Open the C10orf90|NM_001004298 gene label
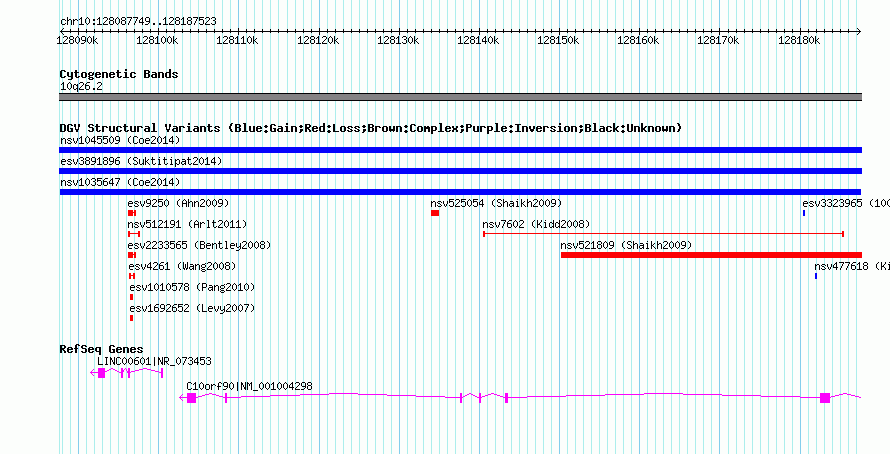Screen dimensions: 890x454 pos(249,386)
